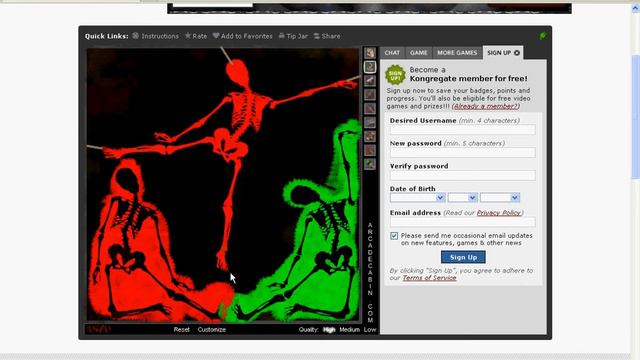Click the green SIGN UP! badge
Viewport: 640px width, 360px height.
pos(395,75)
